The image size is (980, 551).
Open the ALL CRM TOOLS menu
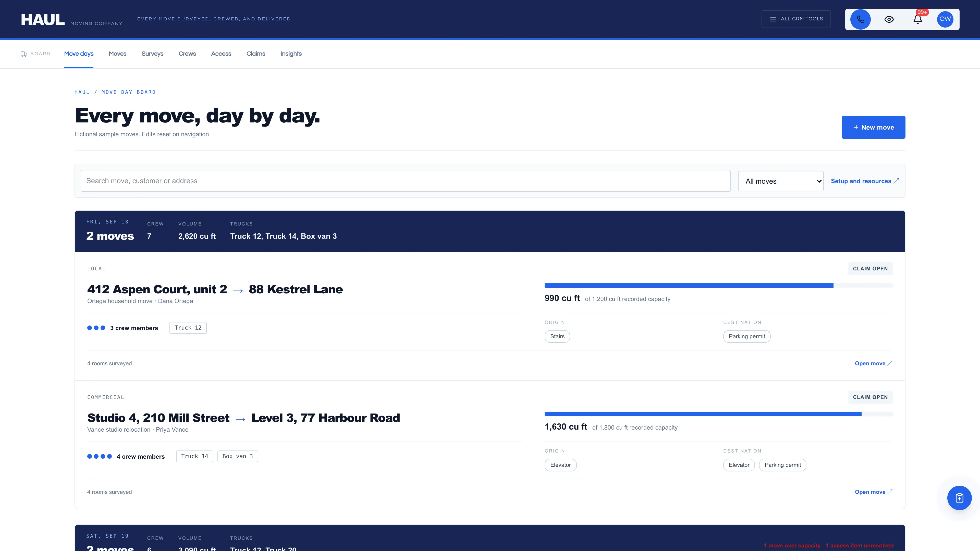coord(796,19)
